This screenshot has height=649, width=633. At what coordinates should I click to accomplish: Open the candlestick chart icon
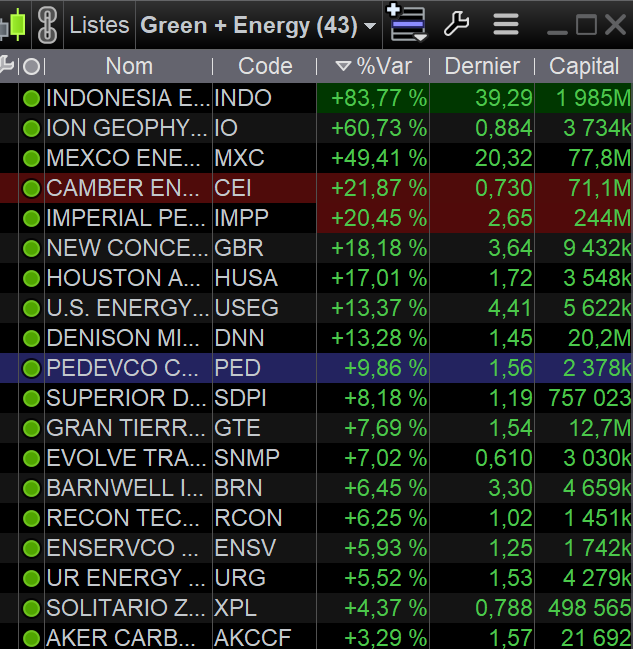tap(13, 25)
